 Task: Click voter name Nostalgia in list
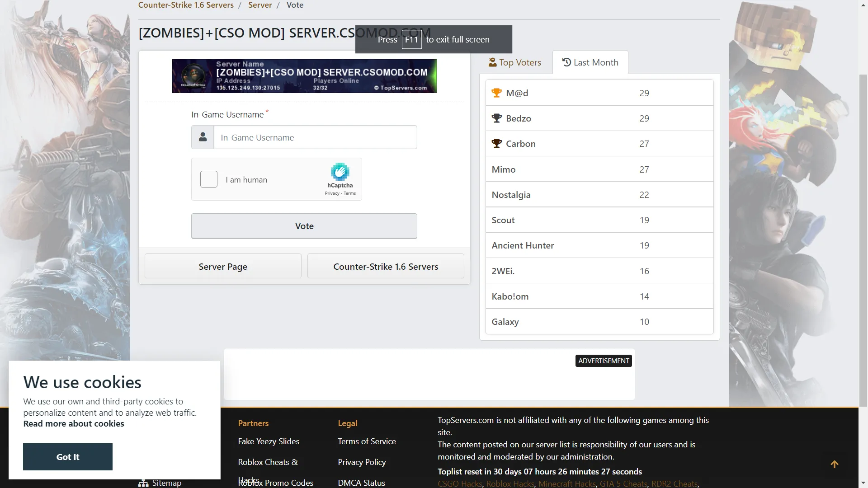511,194
